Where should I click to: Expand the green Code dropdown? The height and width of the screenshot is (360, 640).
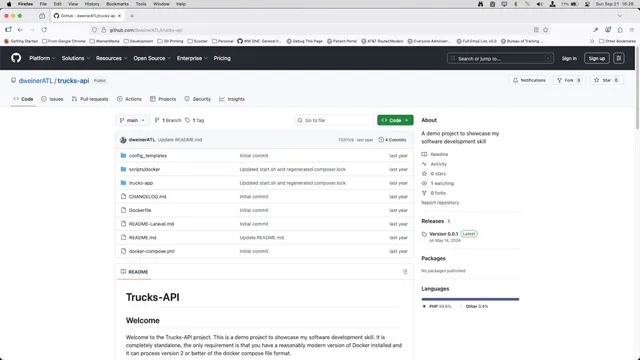(x=395, y=120)
